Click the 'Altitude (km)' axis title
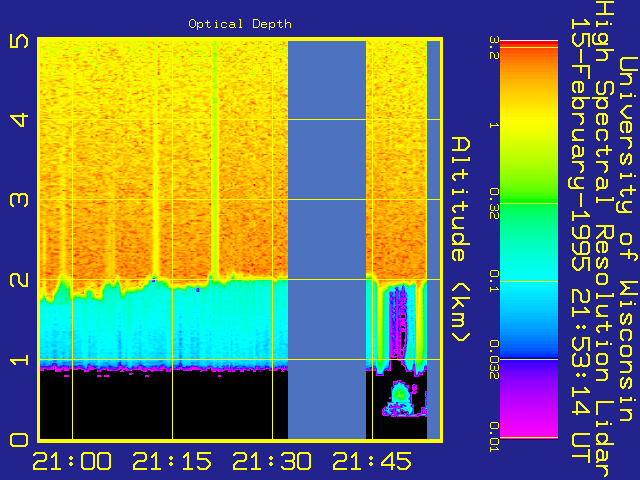640x480 pixels. [x=461, y=240]
